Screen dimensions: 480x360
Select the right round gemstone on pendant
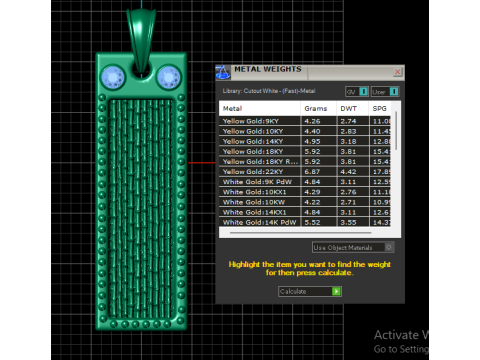169,77
